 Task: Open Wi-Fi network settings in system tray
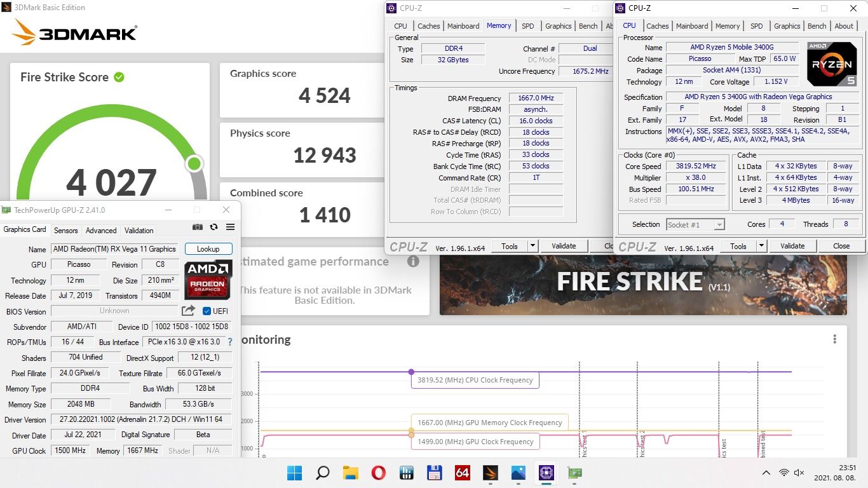(783, 473)
